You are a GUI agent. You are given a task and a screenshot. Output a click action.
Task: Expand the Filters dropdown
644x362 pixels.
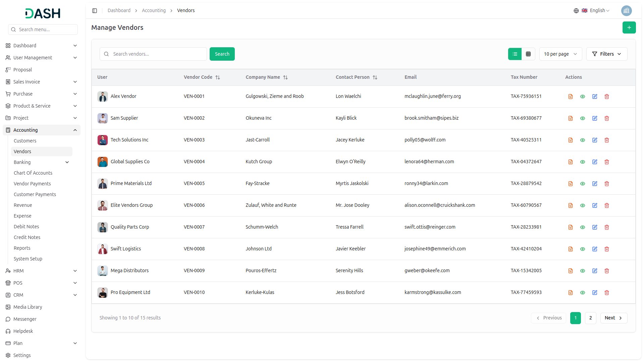pos(606,54)
